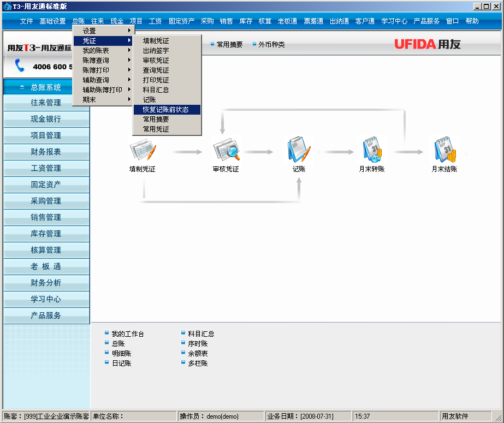Choose 记账 from the submenu
This screenshot has height=423, width=504.
pyautogui.click(x=167, y=99)
